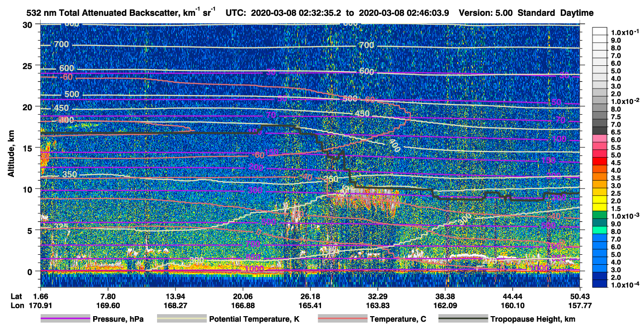Click the 'Standard' label in the header
The height and width of the screenshot is (330, 644).
coord(536,13)
